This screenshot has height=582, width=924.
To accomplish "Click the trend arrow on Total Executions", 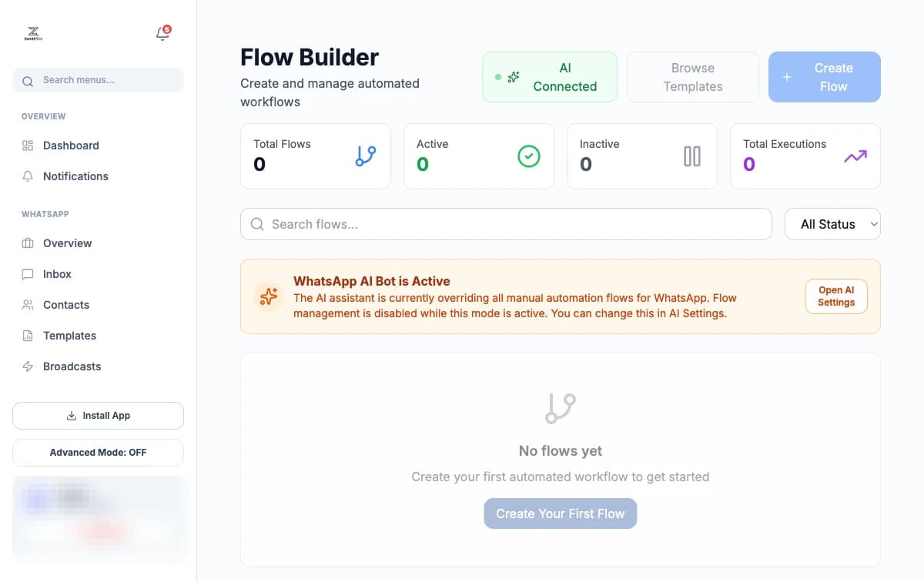I will coord(855,156).
